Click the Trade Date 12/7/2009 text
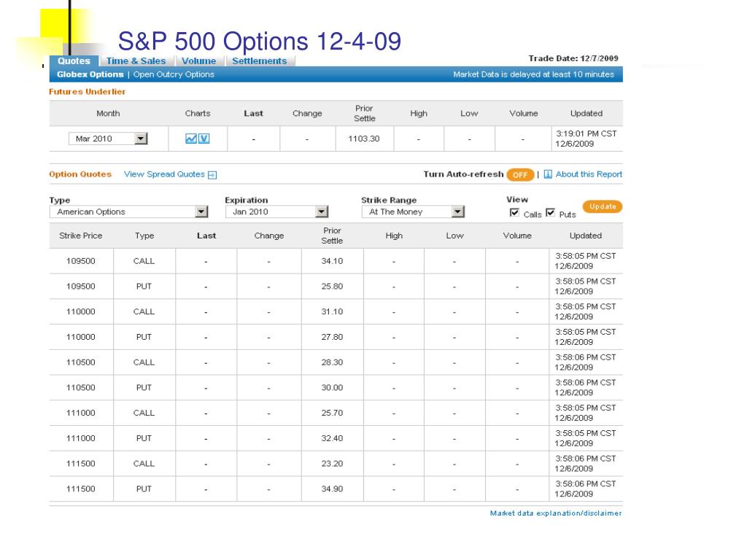747x560 pixels. [x=573, y=58]
